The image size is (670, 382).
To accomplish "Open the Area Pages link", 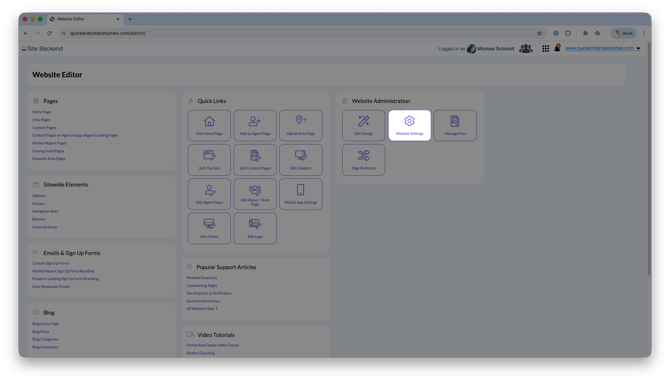I will click(41, 120).
